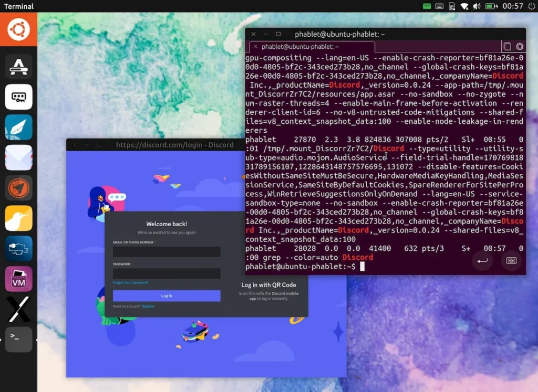
Task: Open the yellow bird app in dock
Action: tap(18, 218)
